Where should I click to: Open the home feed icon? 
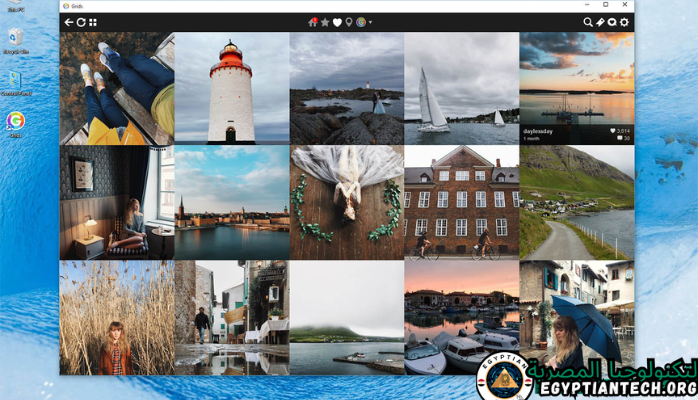pyautogui.click(x=313, y=22)
